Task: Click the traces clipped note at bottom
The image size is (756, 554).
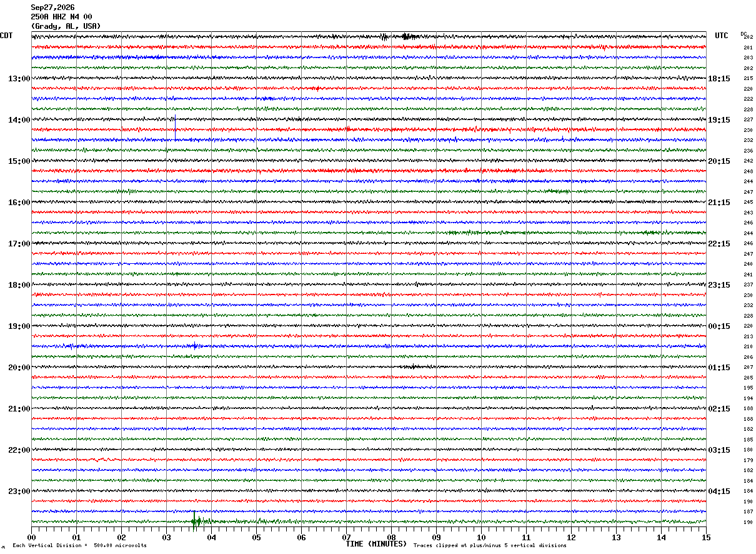Action: point(490,546)
